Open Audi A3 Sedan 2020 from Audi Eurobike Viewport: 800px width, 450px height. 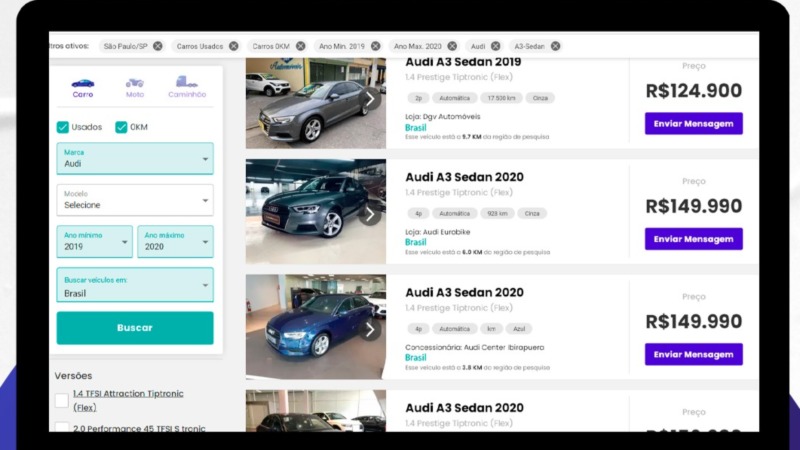[464, 177]
